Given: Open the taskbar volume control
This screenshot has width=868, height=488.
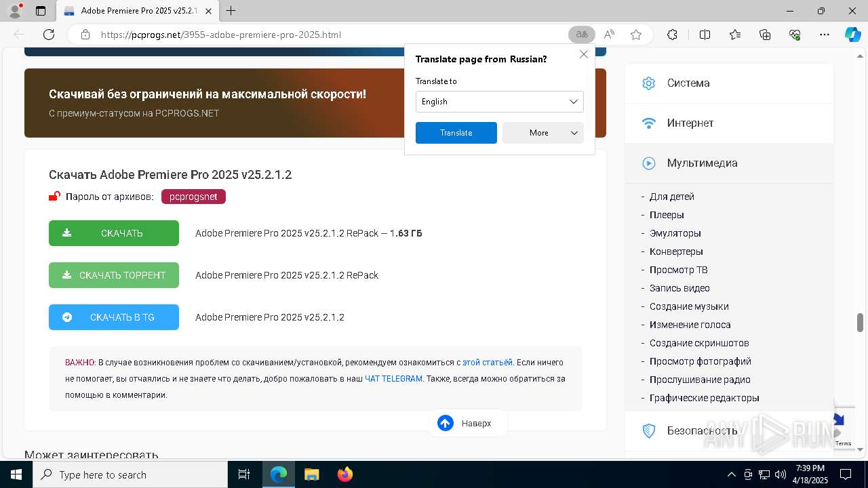Looking at the screenshot, I should pos(781,474).
